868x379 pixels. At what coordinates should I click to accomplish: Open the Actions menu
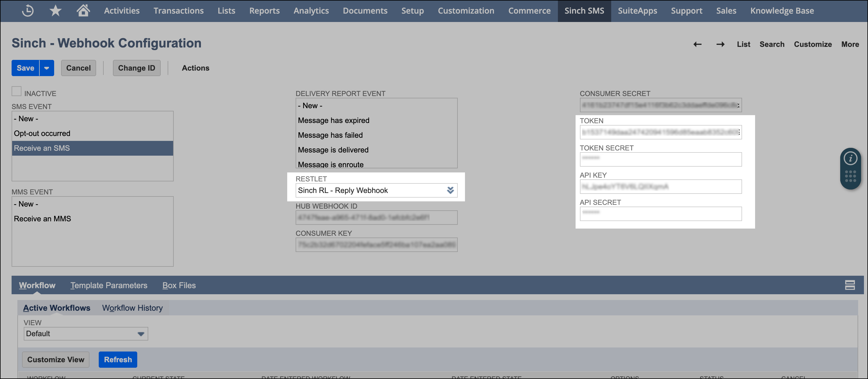click(x=195, y=68)
